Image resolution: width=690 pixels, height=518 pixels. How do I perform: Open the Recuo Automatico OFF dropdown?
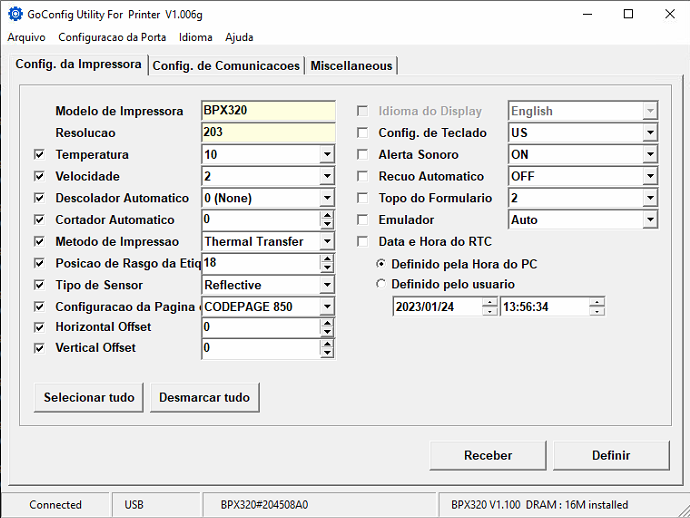pyautogui.click(x=650, y=176)
